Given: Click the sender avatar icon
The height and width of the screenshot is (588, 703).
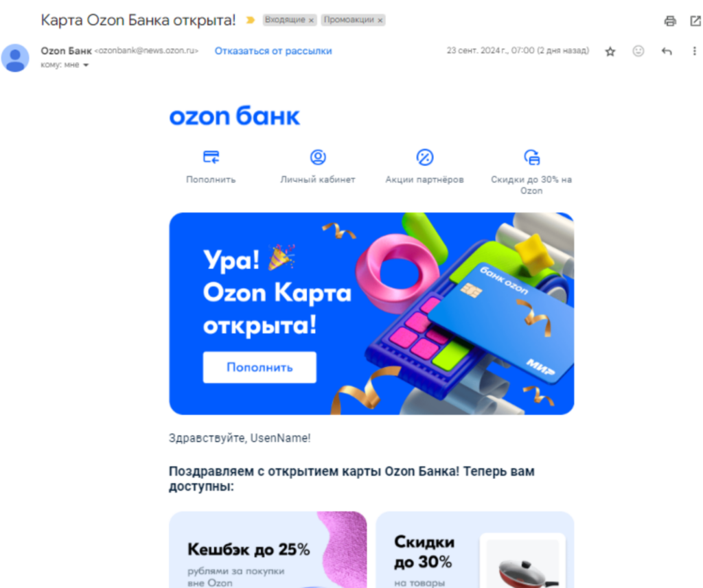Looking at the screenshot, I should coord(15,58).
